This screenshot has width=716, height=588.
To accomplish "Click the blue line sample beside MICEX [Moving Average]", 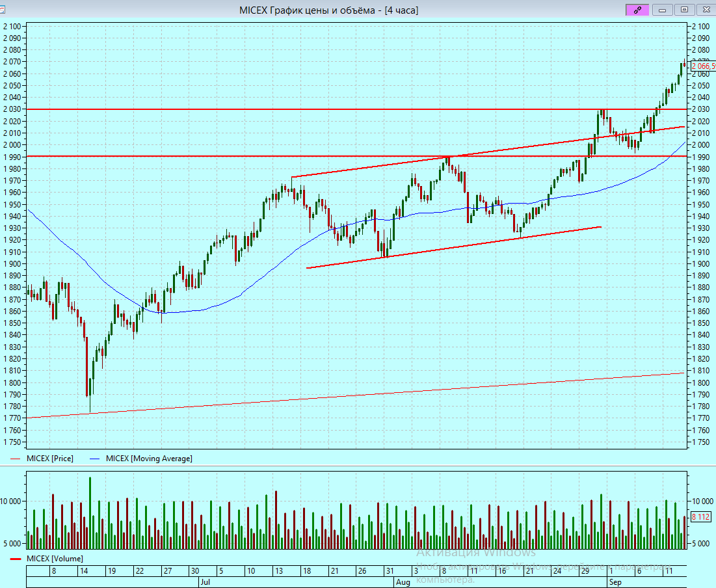I will [95, 459].
